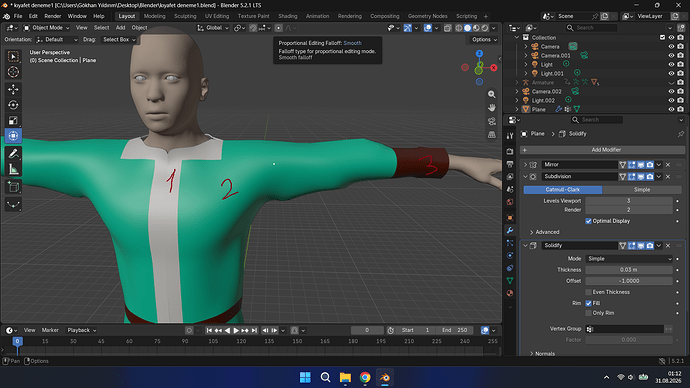
Task: Toggle Collection exclude checkbox
Action: [x=662, y=37]
